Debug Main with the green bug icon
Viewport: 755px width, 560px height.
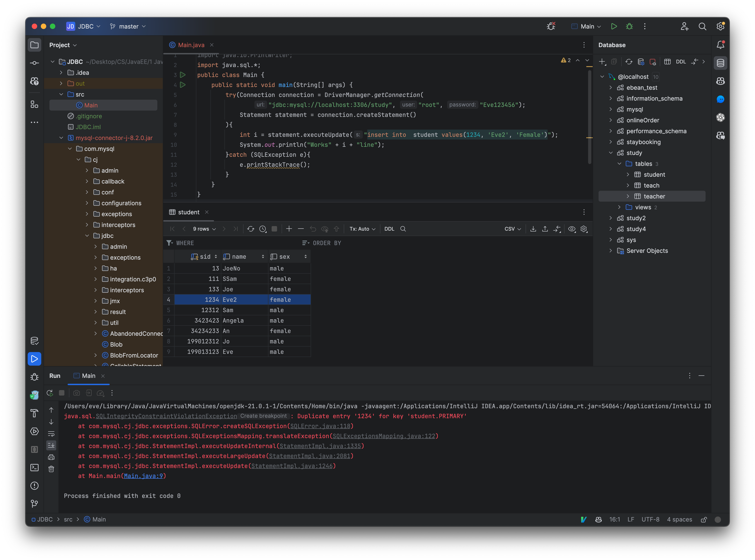[629, 27]
